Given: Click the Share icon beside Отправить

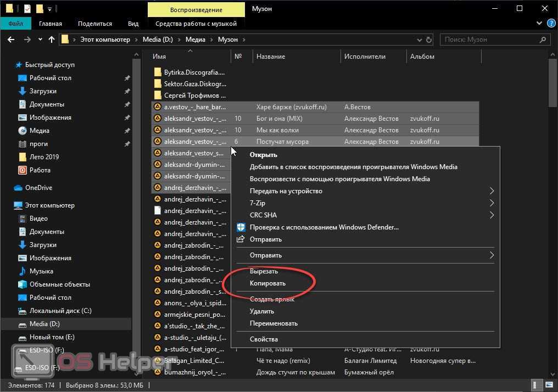Looking at the screenshot, I should pyautogui.click(x=241, y=239).
